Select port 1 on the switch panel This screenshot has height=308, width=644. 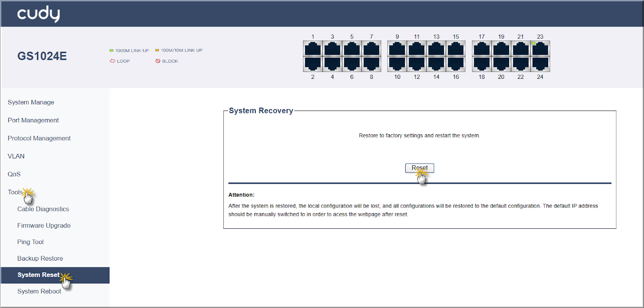point(313,49)
